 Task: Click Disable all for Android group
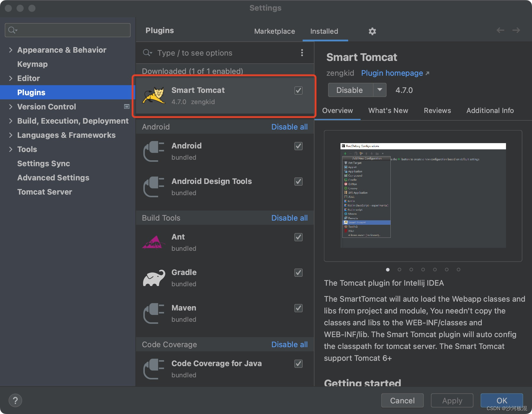pyautogui.click(x=289, y=127)
